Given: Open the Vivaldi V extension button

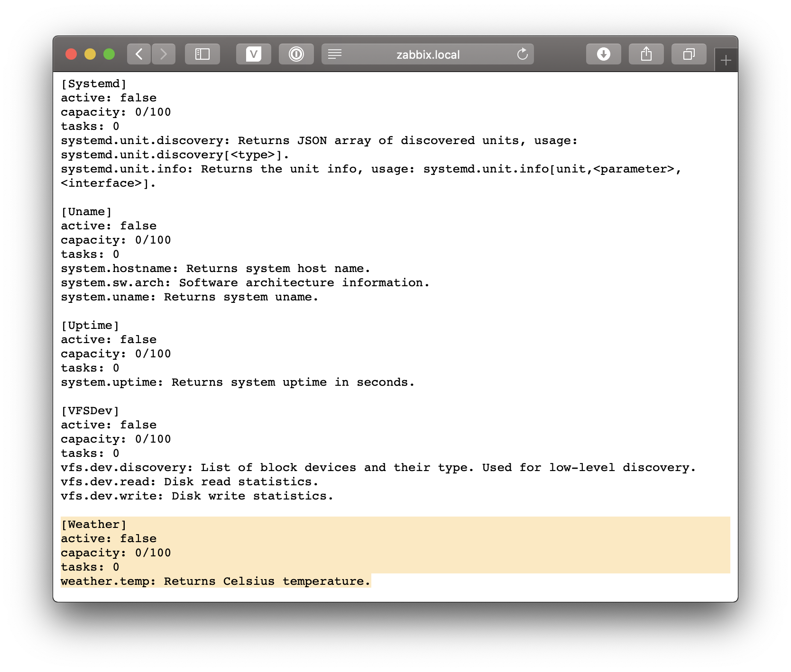Looking at the screenshot, I should (254, 54).
